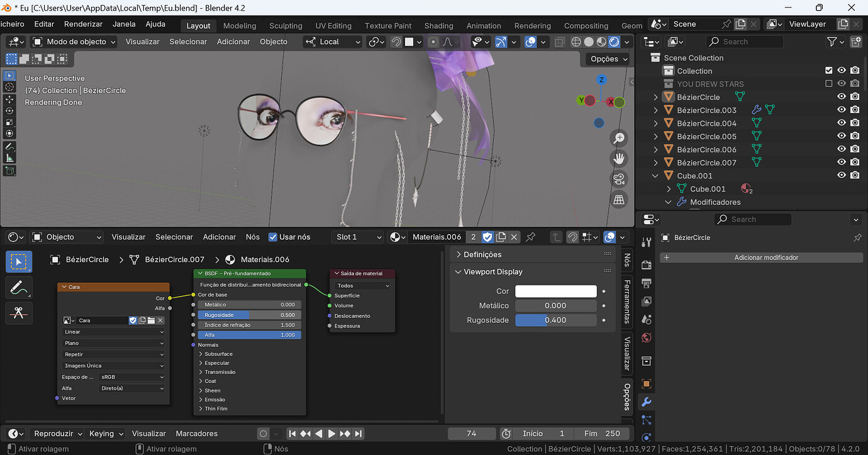
Task: Click Adicionar modificador button
Action: pyautogui.click(x=761, y=258)
